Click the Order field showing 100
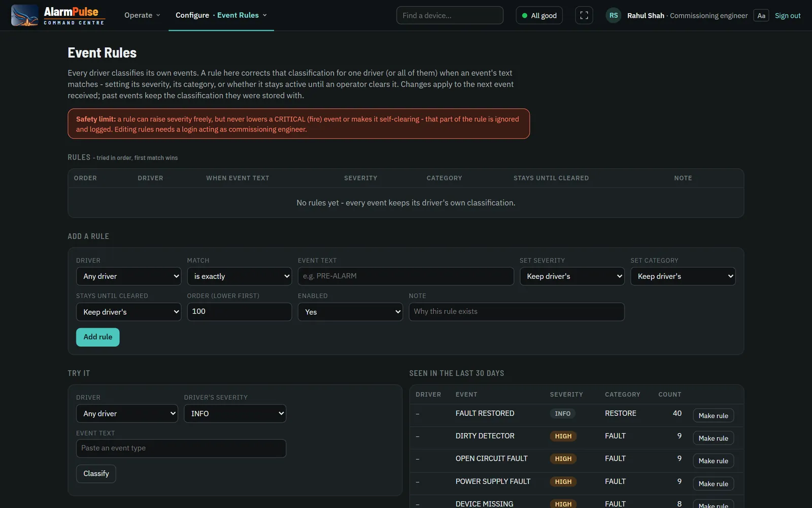 tap(240, 311)
